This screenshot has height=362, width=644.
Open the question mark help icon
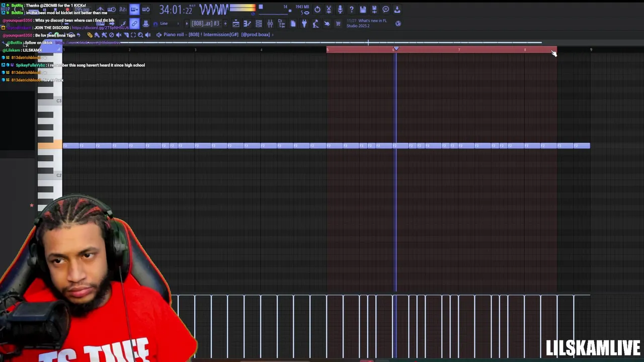[x=352, y=9]
